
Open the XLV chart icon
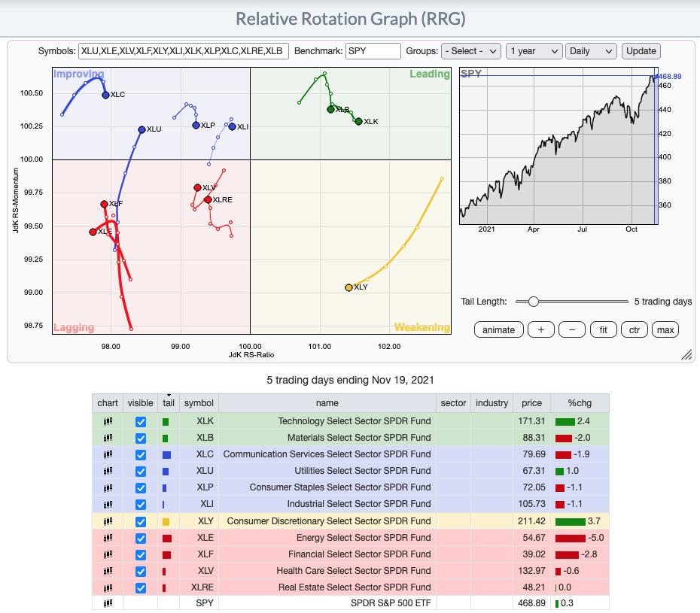(x=108, y=571)
